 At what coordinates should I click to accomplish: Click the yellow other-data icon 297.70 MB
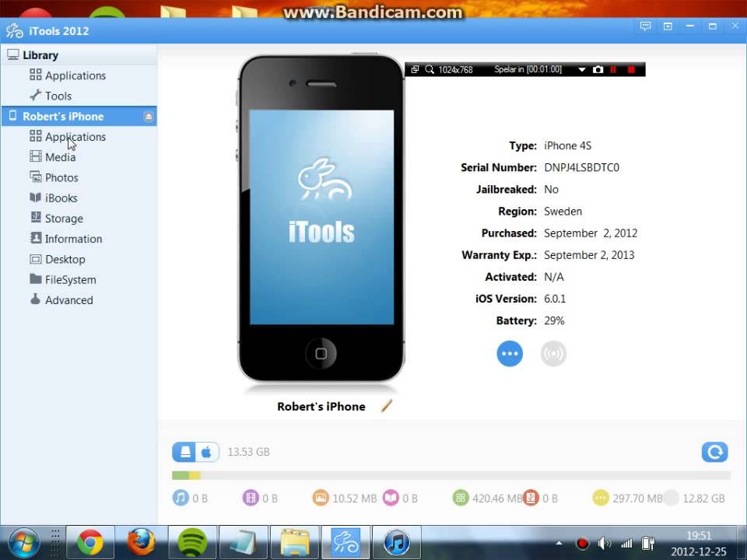click(x=601, y=498)
